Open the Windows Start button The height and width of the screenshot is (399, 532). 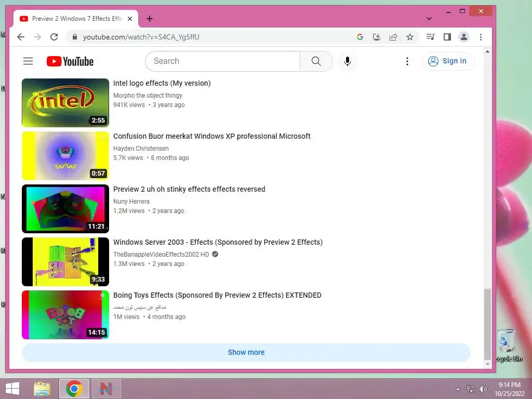point(12,389)
